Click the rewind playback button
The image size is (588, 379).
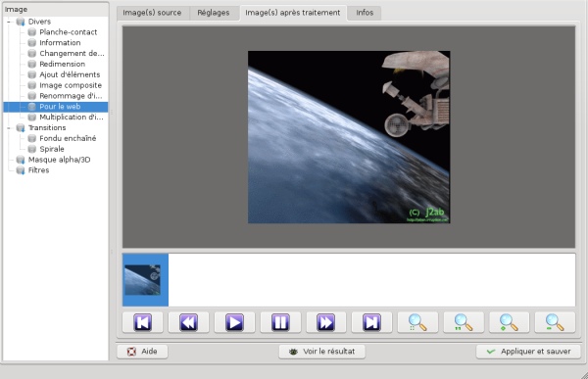point(188,322)
